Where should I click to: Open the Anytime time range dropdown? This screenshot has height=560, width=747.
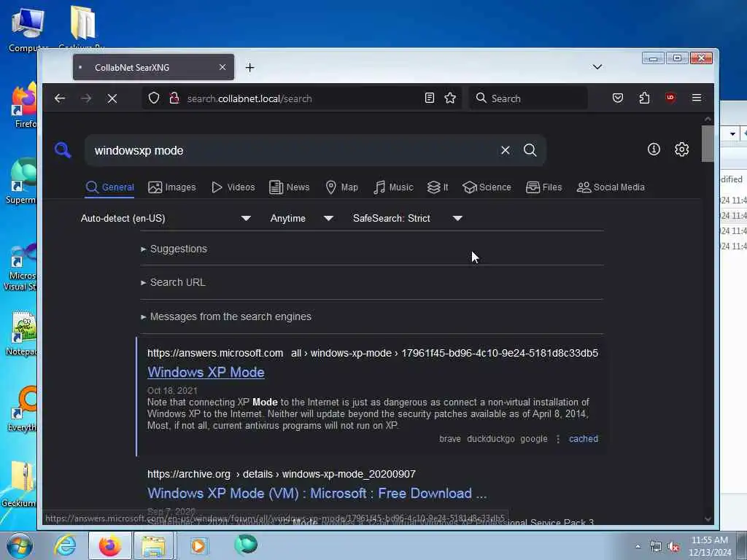pyautogui.click(x=302, y=218)
